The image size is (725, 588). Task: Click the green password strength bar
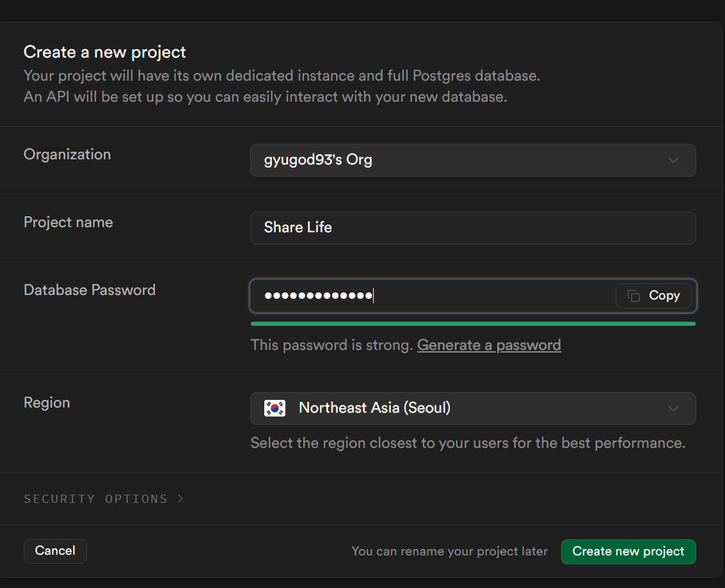[472, 324]
